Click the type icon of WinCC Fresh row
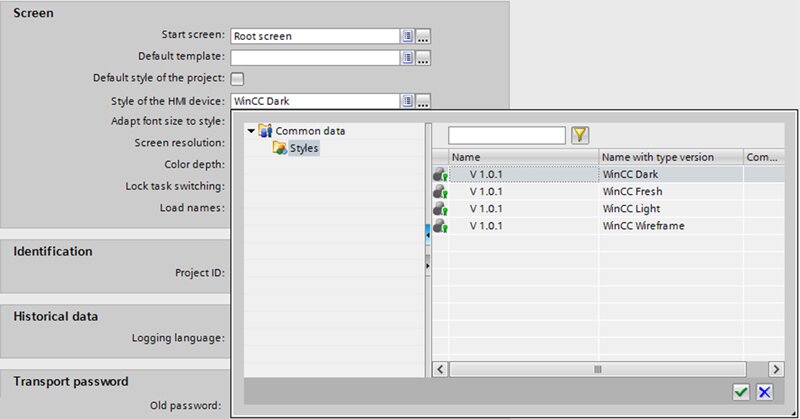The image size is (800, 419). tap(440, 192)
